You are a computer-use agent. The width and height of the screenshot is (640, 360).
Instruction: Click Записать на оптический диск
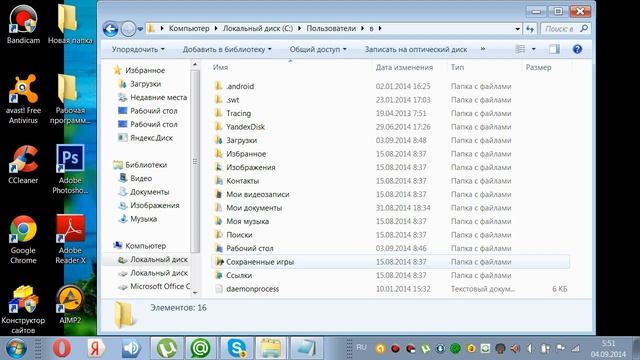coord(416,49)
